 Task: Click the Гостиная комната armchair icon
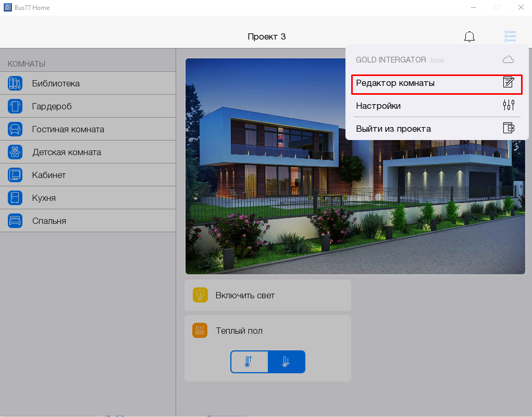[x=15, y=129]
